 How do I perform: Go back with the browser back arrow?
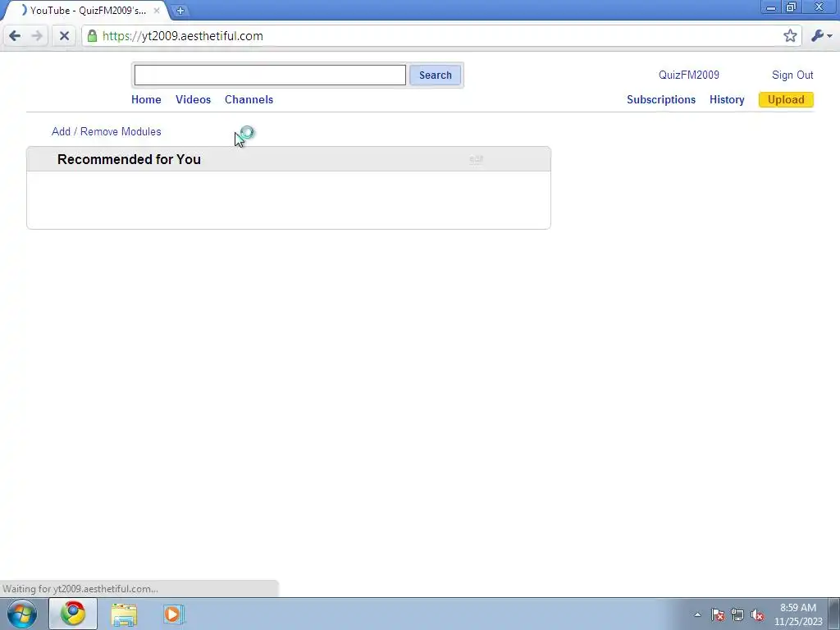click(15, 36)
